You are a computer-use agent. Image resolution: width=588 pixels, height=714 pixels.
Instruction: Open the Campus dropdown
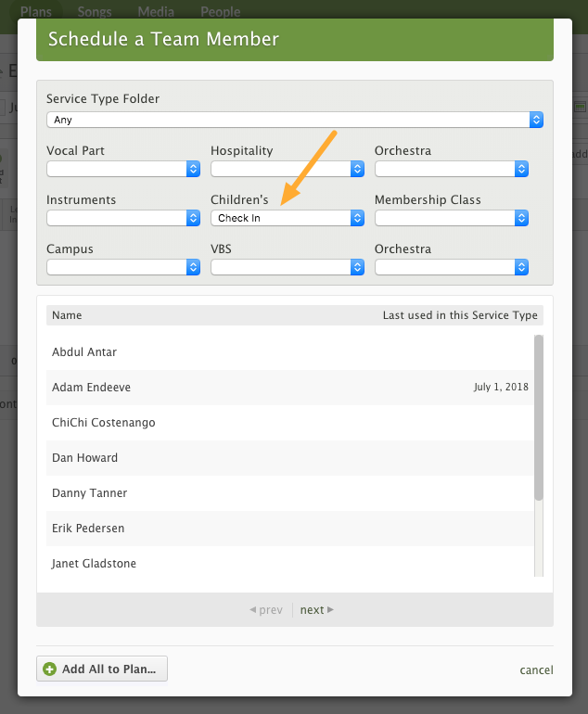(123, 267)
